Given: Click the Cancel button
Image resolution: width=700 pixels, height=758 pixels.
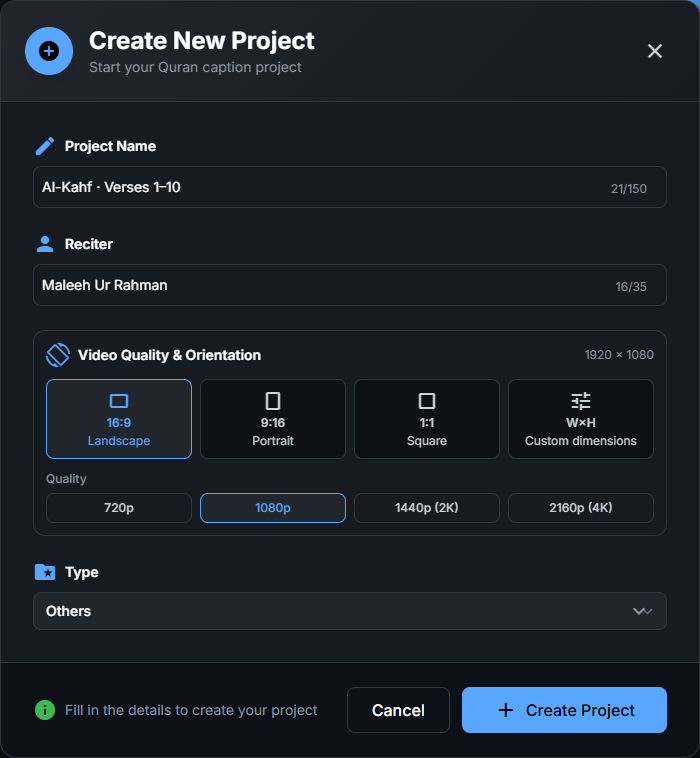Looking at the screenshot, I should pos(398,710).
